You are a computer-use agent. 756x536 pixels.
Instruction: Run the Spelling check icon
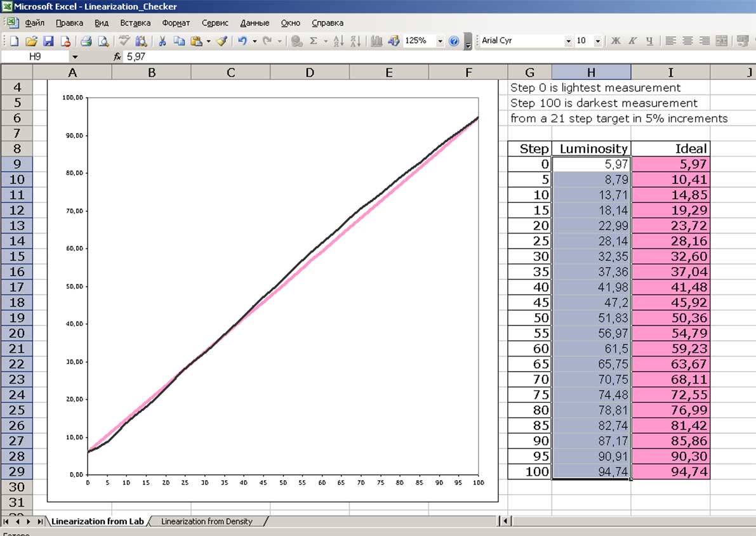124,41
